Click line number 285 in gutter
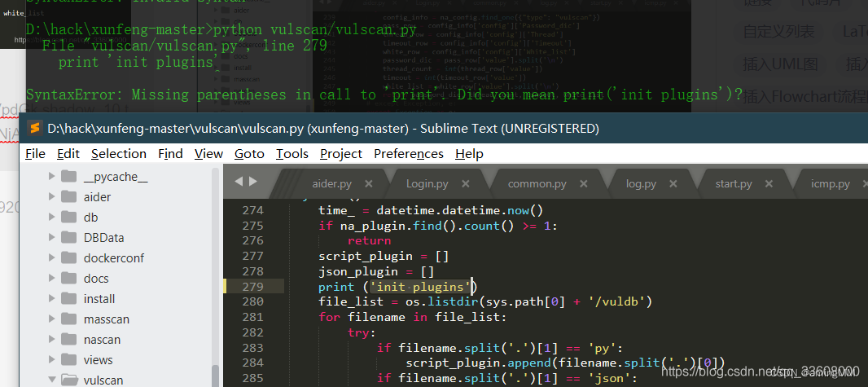Screen dimensions: 868x387 253,378
